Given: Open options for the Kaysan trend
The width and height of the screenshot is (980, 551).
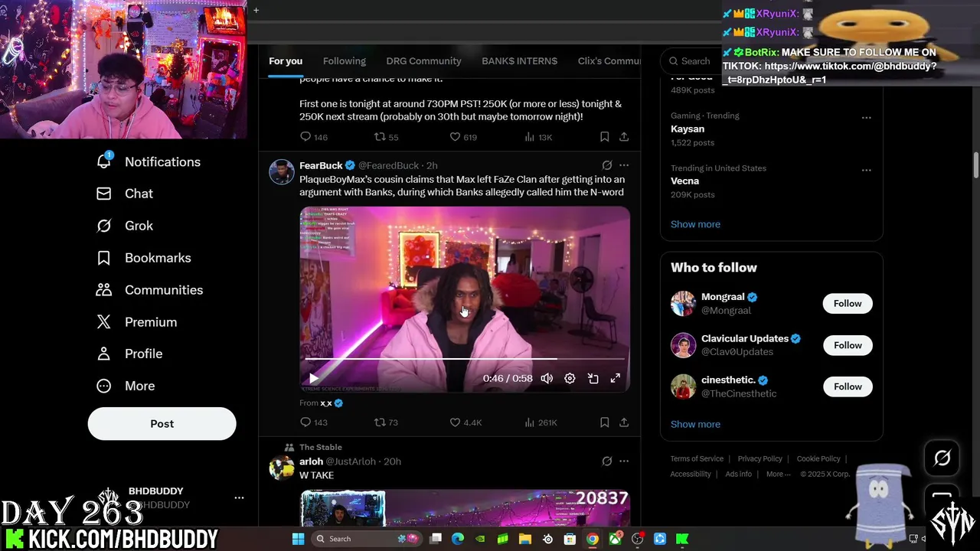Looking at the screenshot, I should (x=866, y=118).
